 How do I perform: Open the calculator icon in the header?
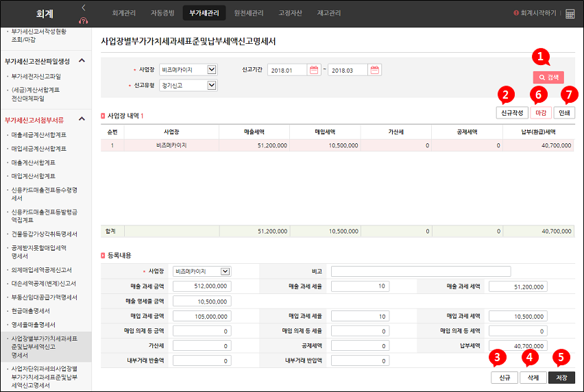pos(570,14)
